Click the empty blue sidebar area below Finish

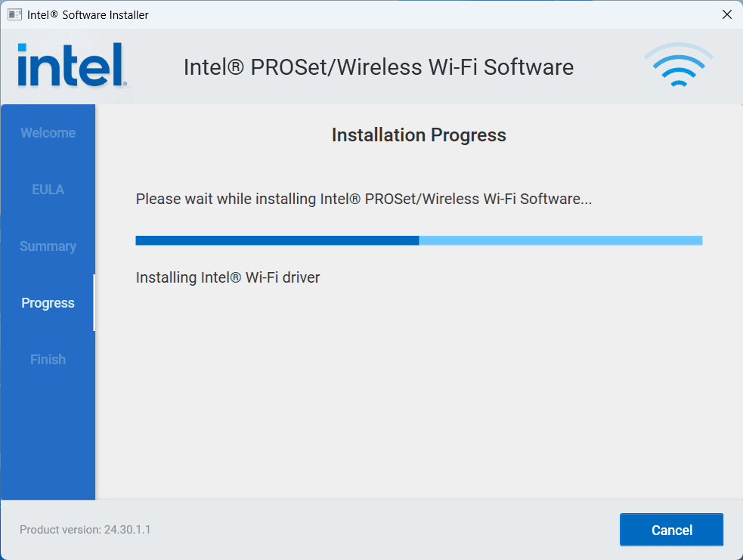click(48, 438)
